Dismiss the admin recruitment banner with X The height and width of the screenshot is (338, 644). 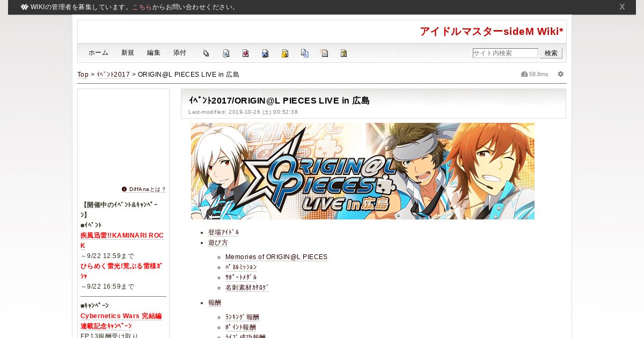point(622,7)
